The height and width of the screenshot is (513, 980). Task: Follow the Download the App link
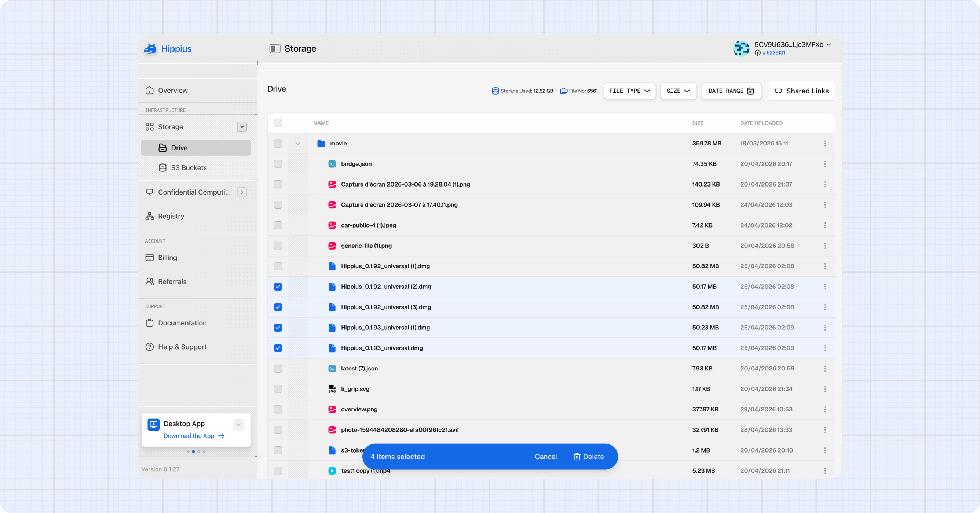(x=194, y=436)
